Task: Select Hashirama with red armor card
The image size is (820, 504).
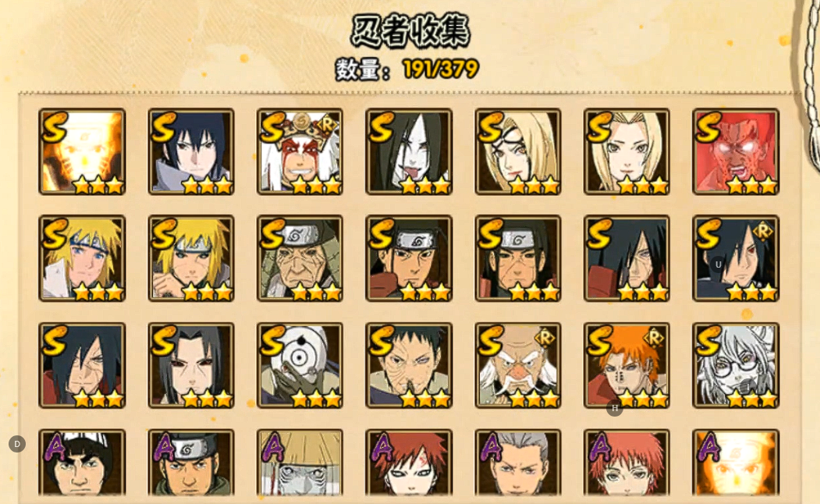Action: tap(408, 258)
